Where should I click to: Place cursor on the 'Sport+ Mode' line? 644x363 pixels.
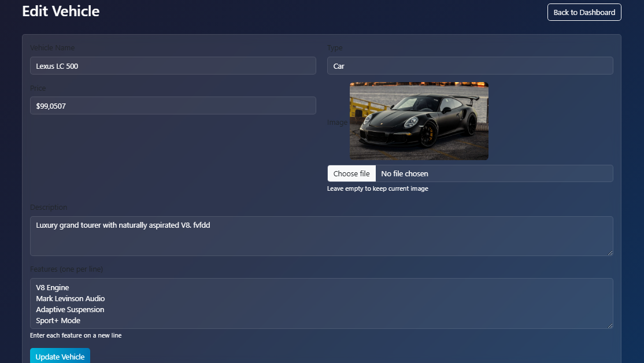point(58,320)
